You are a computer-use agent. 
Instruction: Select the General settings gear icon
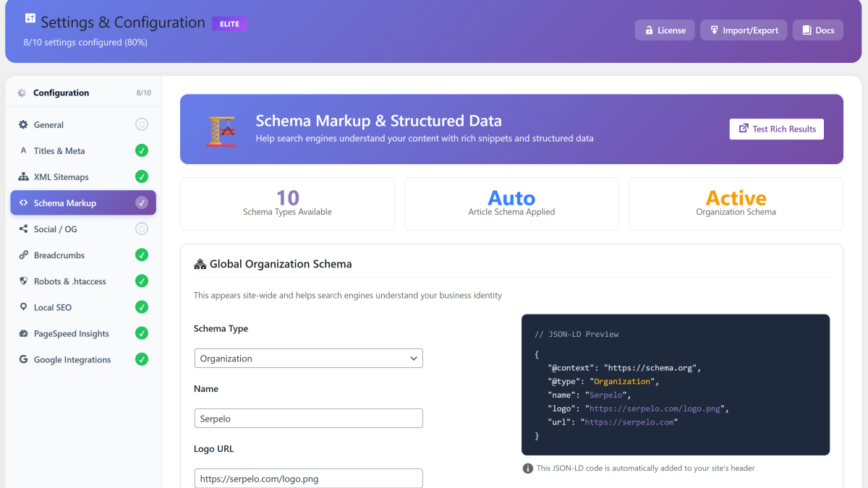22,124
